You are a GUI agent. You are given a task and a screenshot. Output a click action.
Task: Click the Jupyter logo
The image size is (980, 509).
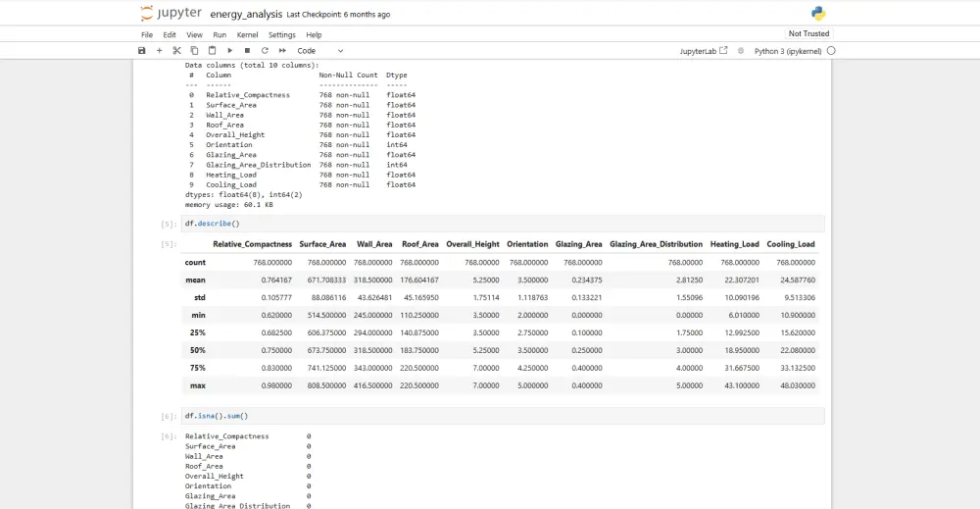(171, 14)
